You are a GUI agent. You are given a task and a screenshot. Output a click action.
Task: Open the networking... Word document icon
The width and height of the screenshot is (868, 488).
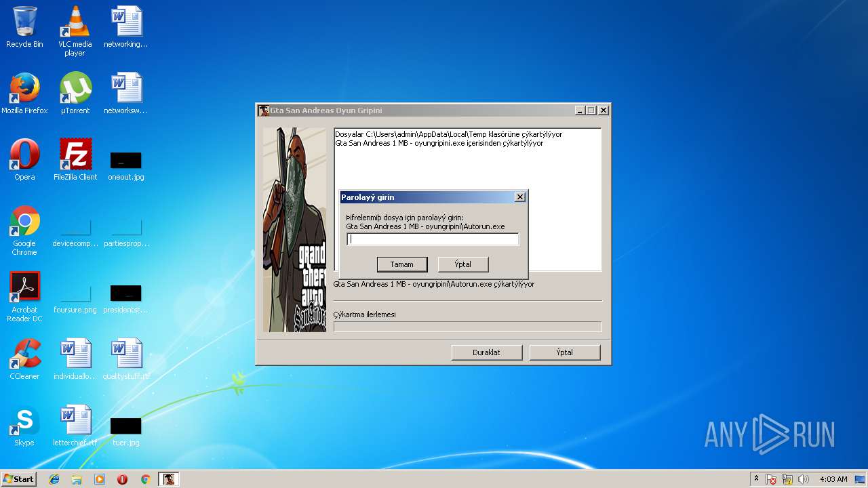[x=125, y=27]
